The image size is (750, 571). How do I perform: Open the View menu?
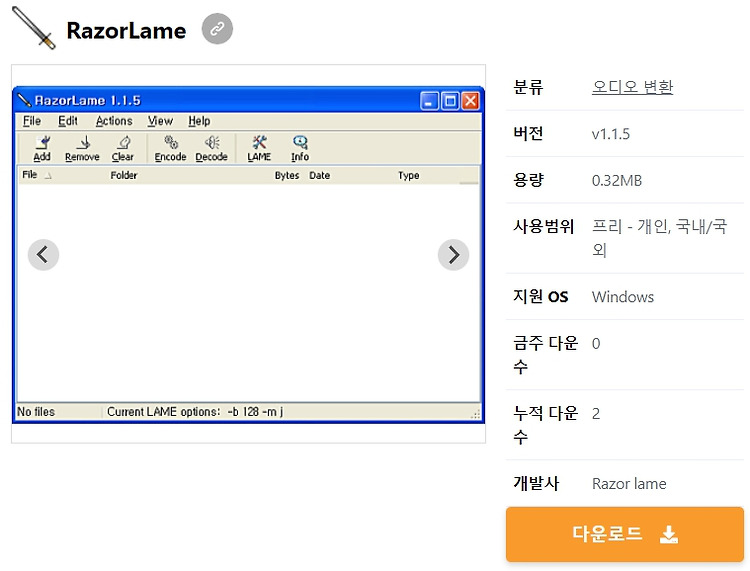tap(160, 121)
